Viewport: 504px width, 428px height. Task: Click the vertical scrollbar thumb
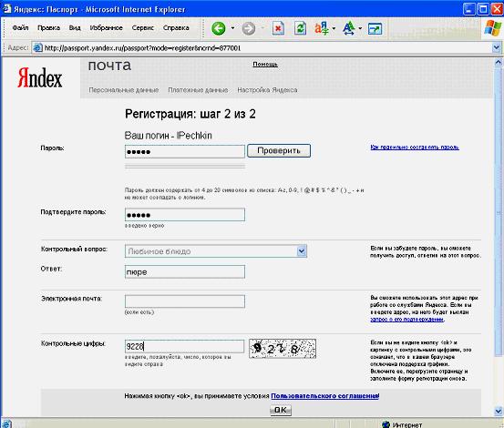tap(499, 212)
